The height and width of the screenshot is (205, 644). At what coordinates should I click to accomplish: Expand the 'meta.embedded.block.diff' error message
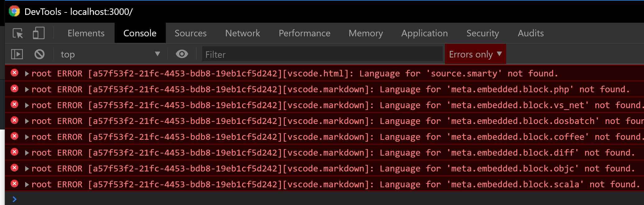[27, 153]
